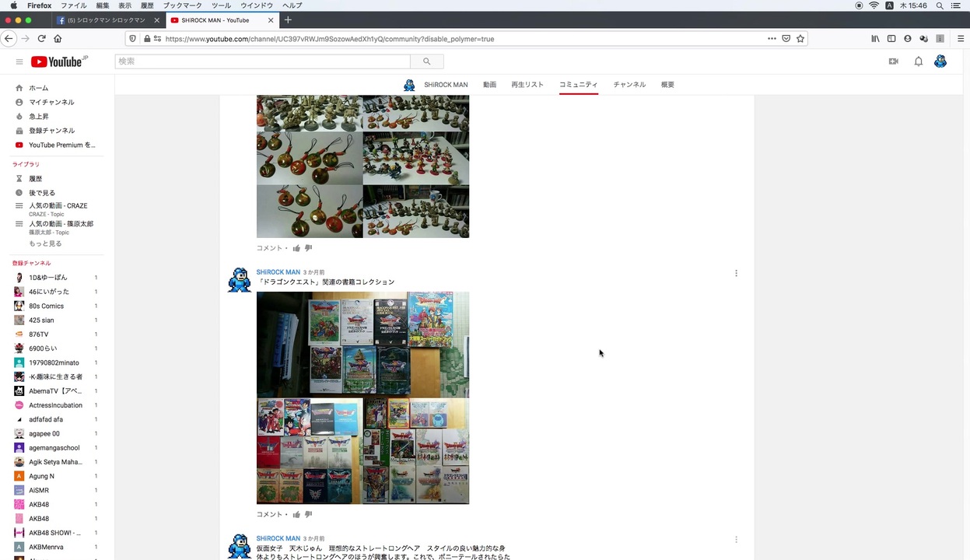Switch to the 概要 tab
970x560 pixels.
(667, 84)
